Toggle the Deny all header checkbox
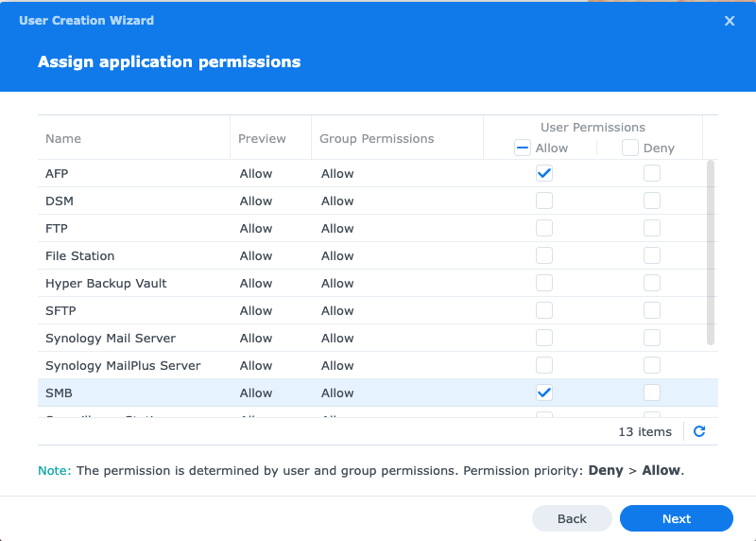The height and width of the screenshot is (541, 756). (630, 148)
